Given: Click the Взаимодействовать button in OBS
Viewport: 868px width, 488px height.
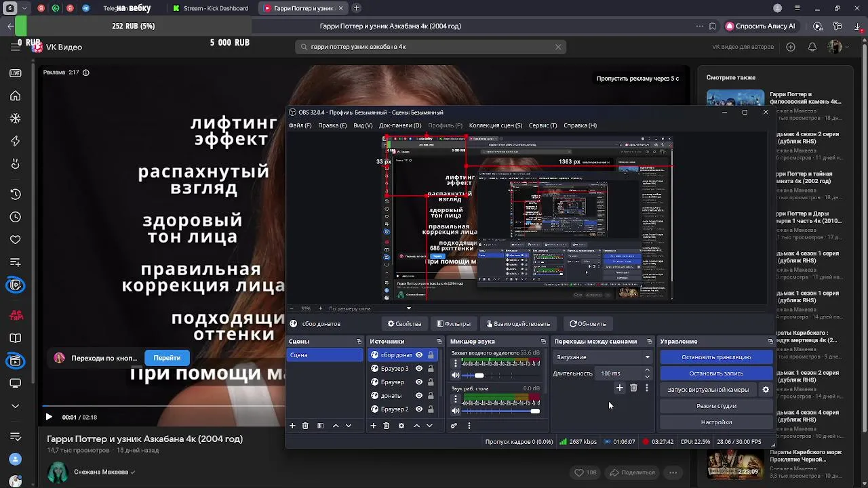Looking at the screenshot, I should (x=518, y=324).
